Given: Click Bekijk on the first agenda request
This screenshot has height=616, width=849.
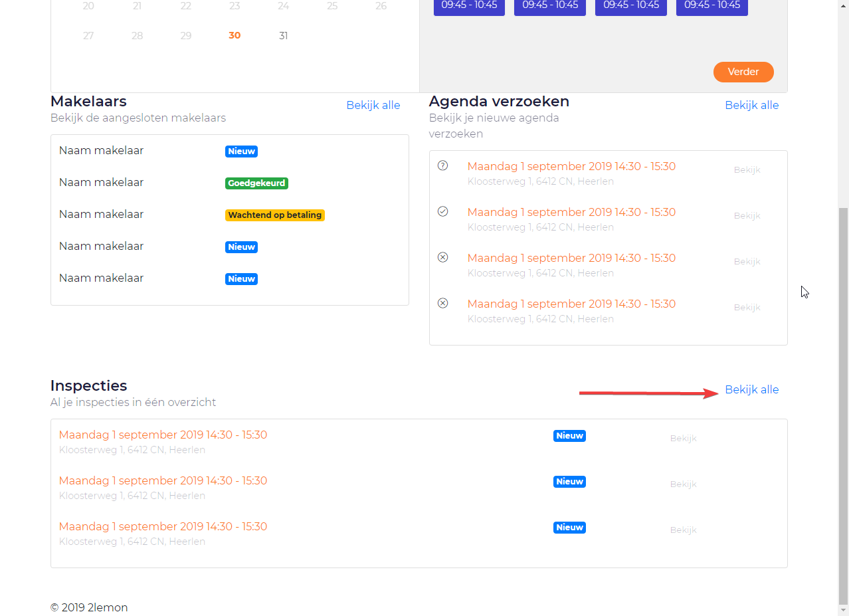Looking at the screenshot, I should (747, 170).
